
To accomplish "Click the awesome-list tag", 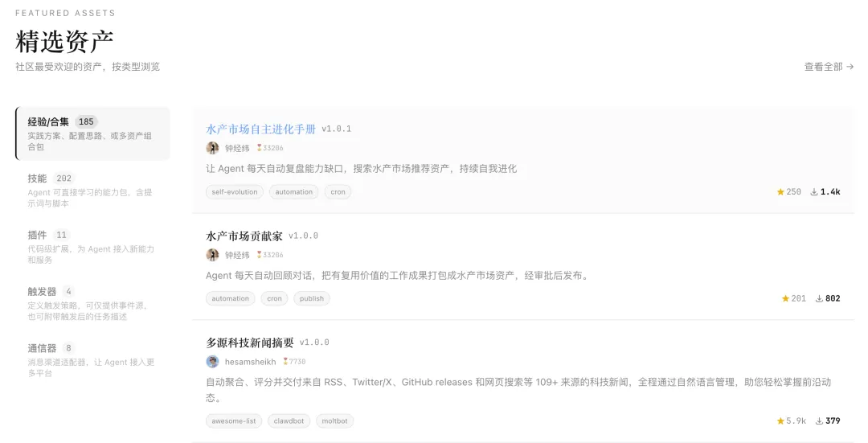I will point(234,421).
